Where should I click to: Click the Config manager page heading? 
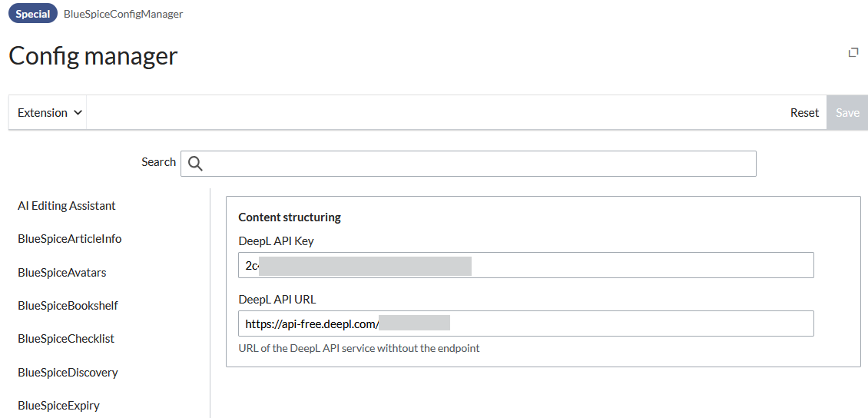pos(93,56)
